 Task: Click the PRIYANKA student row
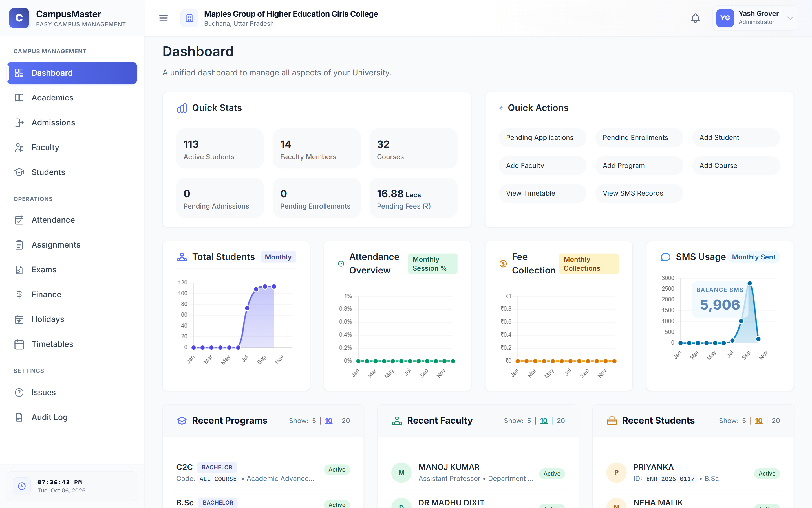point(693,473)
